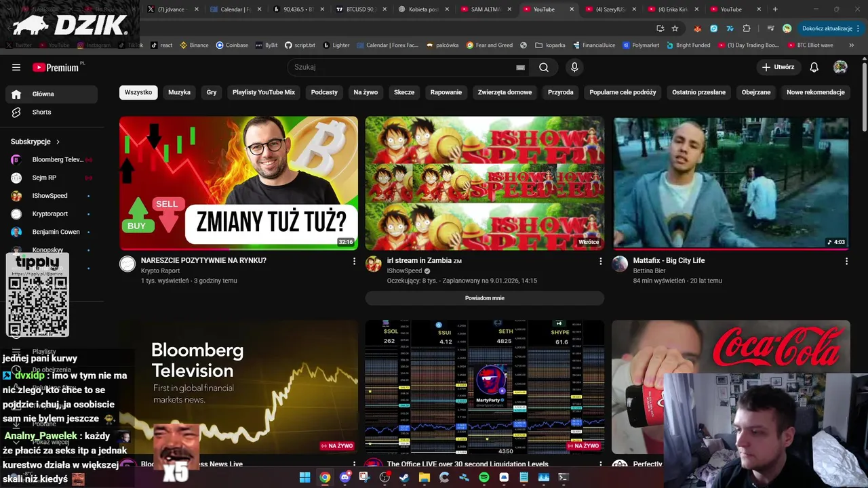Click the Powiadom mnie button

point(485,298)
